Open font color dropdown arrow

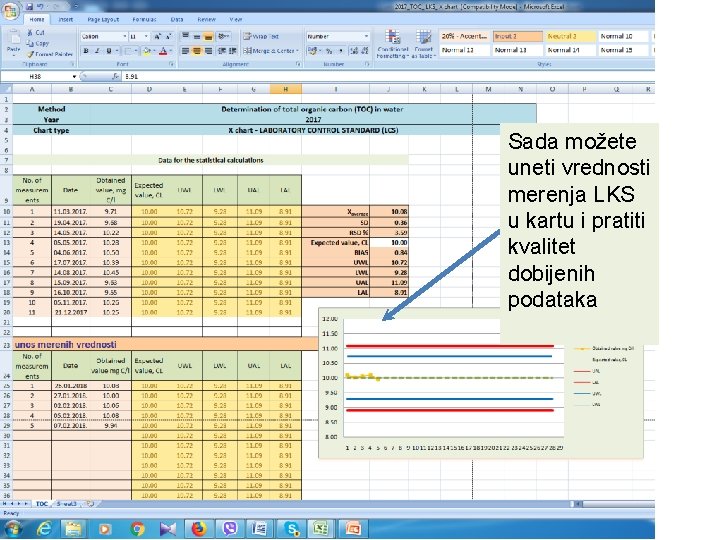(x=170, y=51)
